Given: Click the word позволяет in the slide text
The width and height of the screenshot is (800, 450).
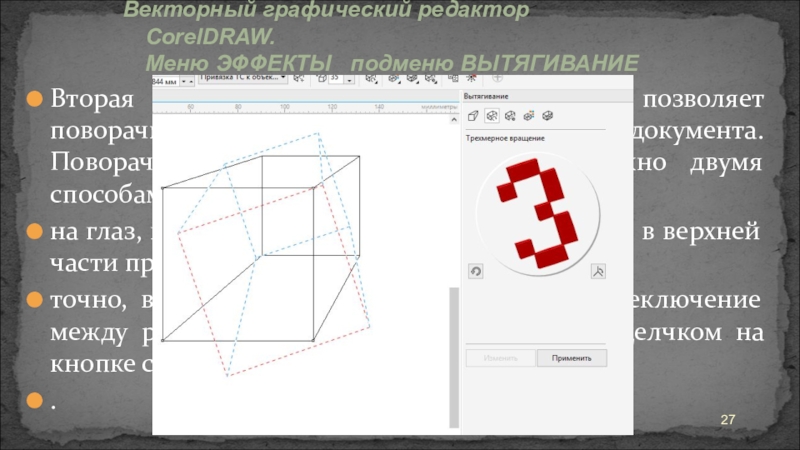Looking at the screenshot, I should [703, 98].
